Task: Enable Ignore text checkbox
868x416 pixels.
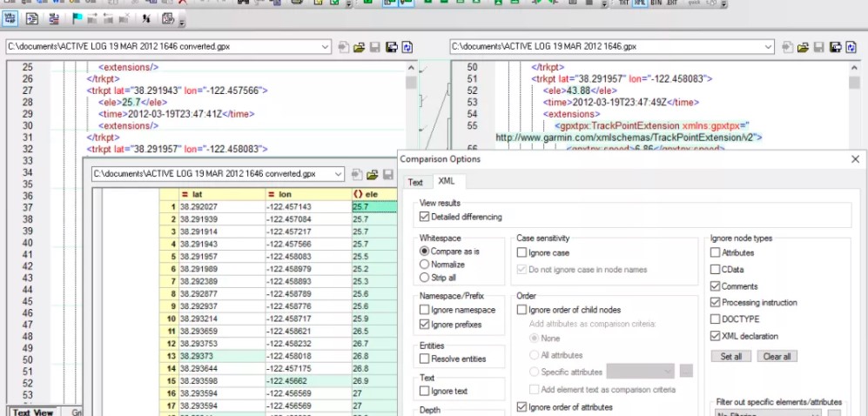Action: [x=425, y=391]
